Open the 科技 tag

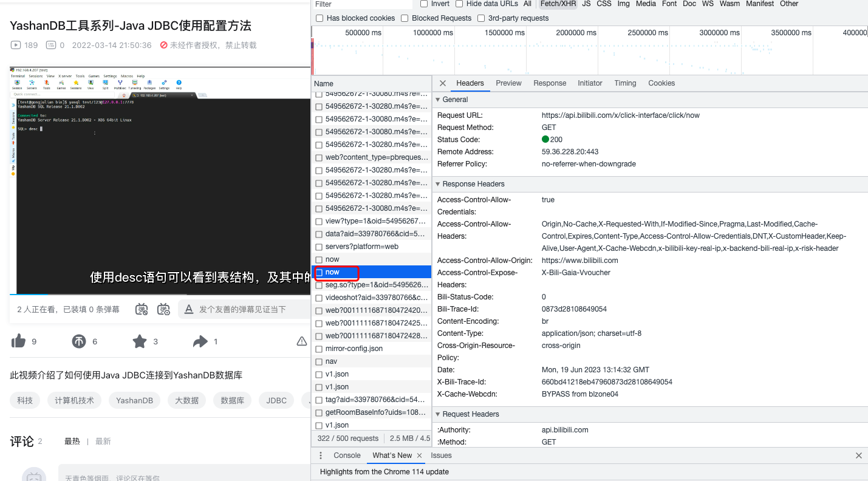click(x=25, y=400)
